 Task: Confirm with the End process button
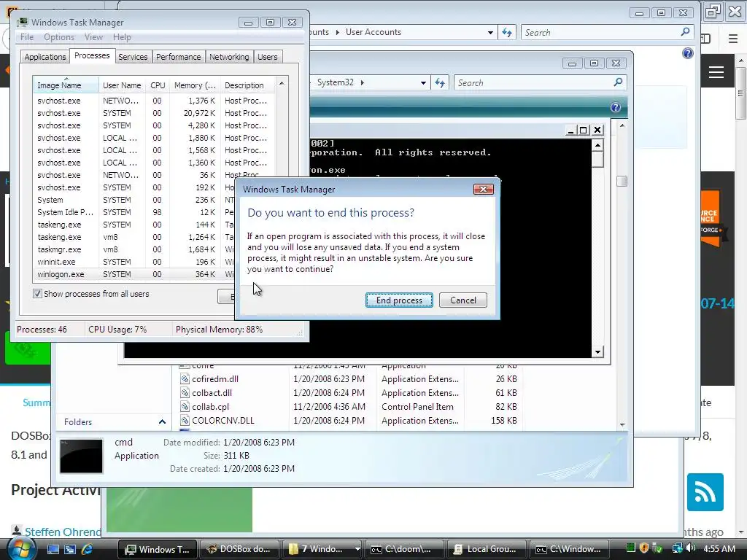(399, 300)
